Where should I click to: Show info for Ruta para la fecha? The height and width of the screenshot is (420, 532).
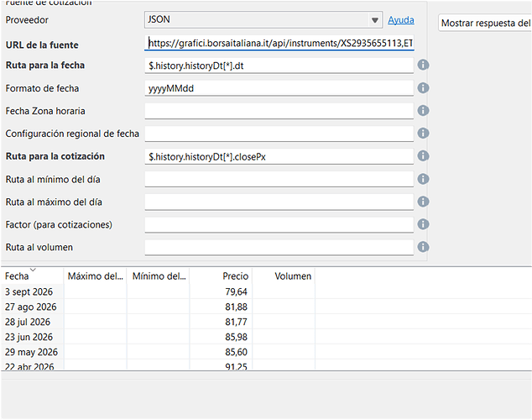point(423,65)
